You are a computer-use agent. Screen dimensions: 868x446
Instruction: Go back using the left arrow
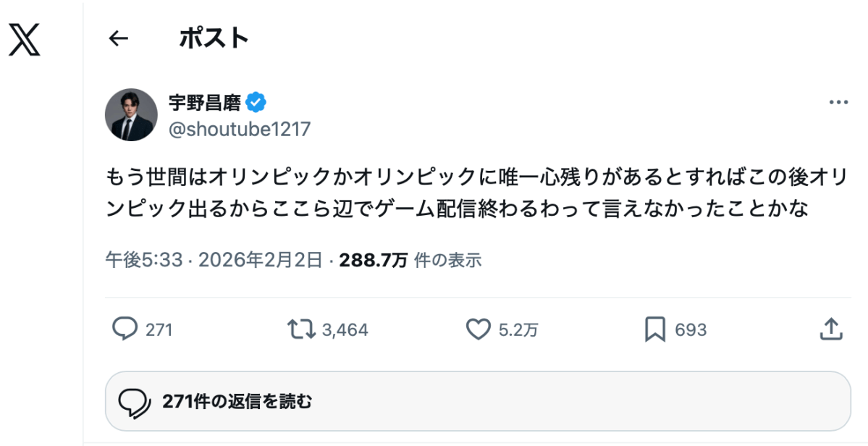pos(118,39)
